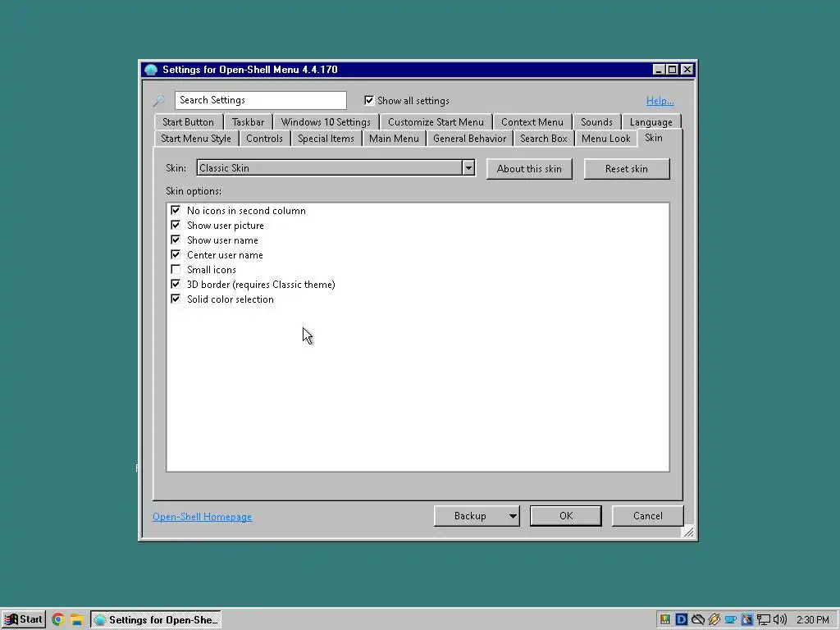Click the Search Settings input field
Screen dimensions: 840x630
[x=260, y=100]
